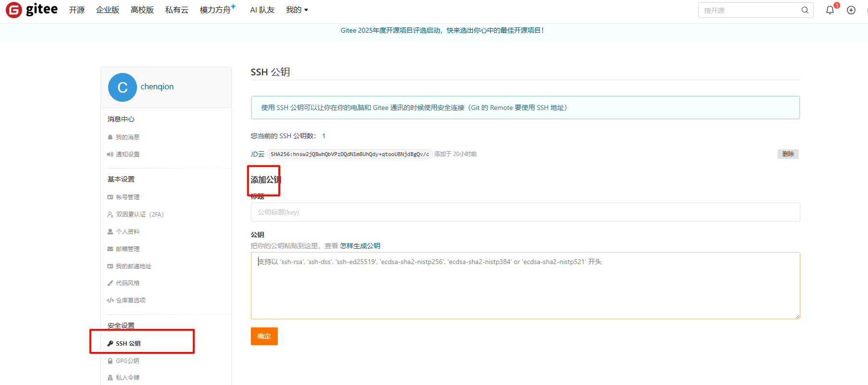Go to 帐号管理 settings
This screenshot has width=868, height=385.
click(127, 197)
